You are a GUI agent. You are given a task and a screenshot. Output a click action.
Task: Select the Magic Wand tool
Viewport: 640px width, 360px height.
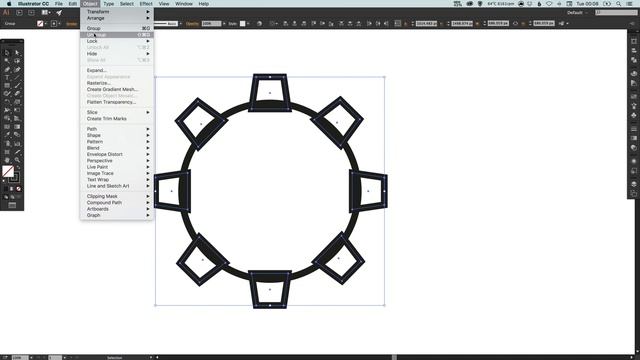point(7,61)
